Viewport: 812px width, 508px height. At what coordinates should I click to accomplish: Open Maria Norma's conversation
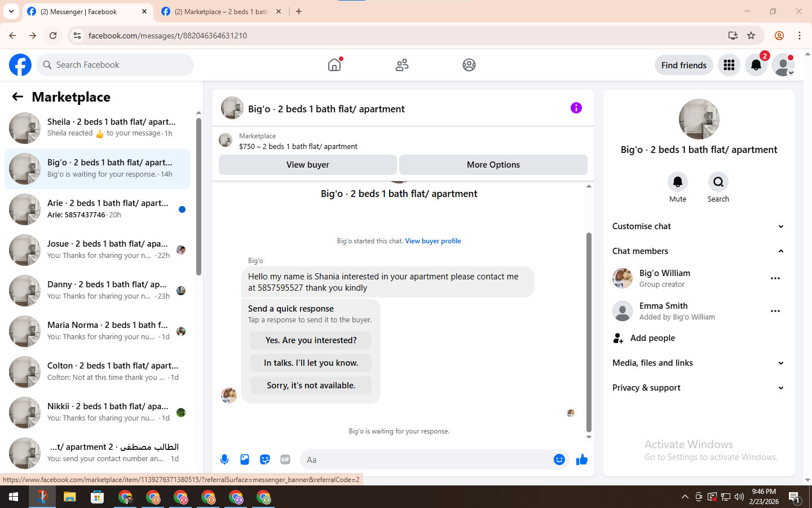click(97, 331)
